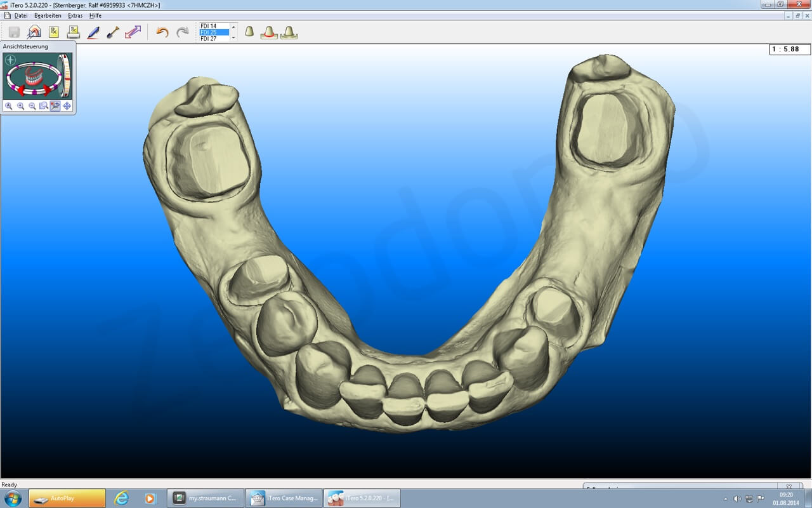This screenshot has height=508, width=812.
Task: Click the zoom in magnifier icon
Action: 20,106
